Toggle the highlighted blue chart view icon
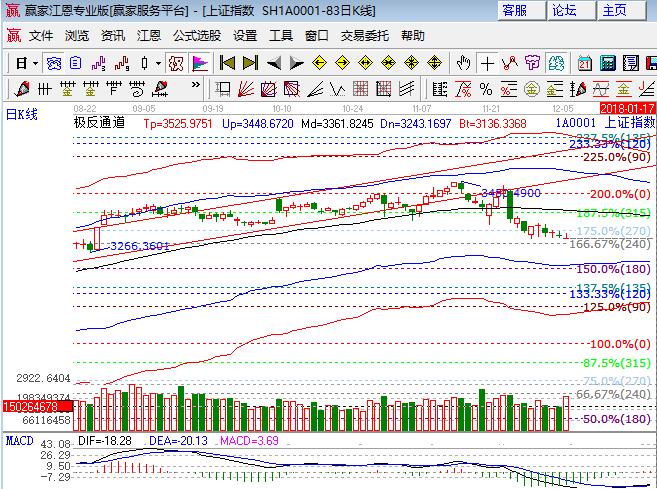Viewport: 657px width, 489px height. pyautogui.click(x=54, y=63)
